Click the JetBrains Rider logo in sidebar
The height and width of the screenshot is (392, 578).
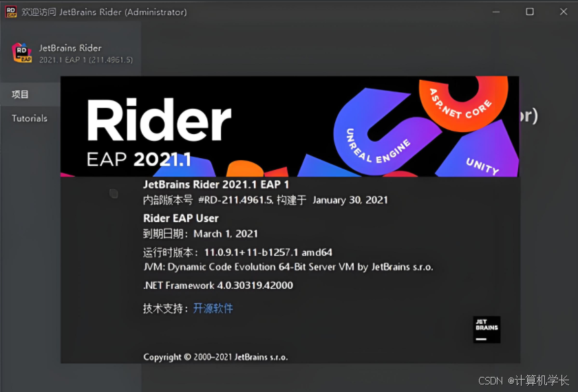tap(21, 53)
